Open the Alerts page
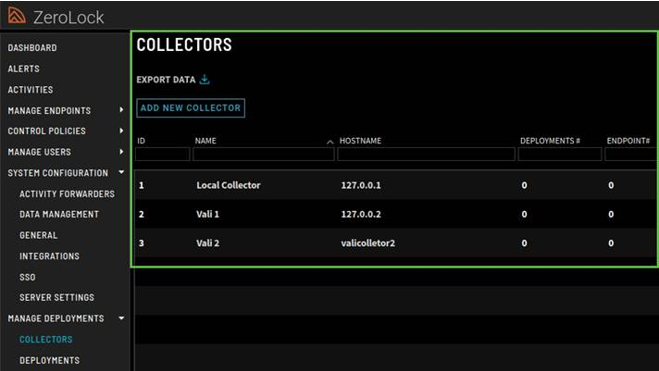 point(24,68)
